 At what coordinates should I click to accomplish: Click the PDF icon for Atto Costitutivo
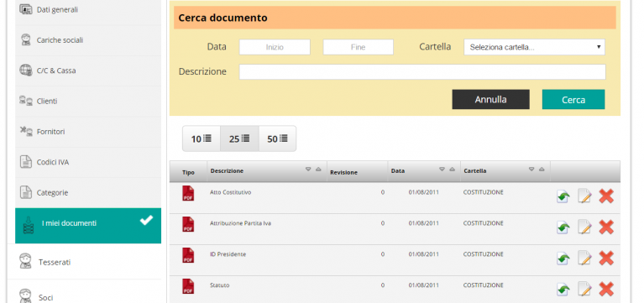point(188,193)
